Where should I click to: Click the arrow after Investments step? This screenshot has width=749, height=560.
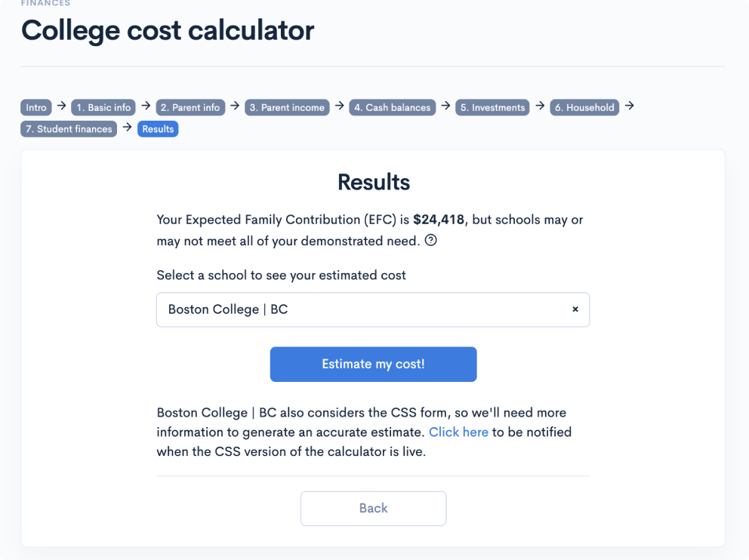click(539, 107)
